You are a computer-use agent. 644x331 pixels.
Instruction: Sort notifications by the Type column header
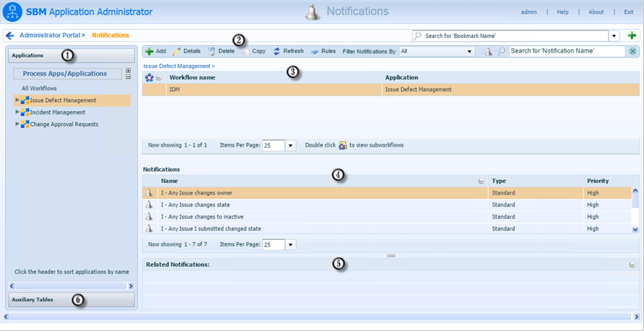pyautogui.click(x=535, y=181)
